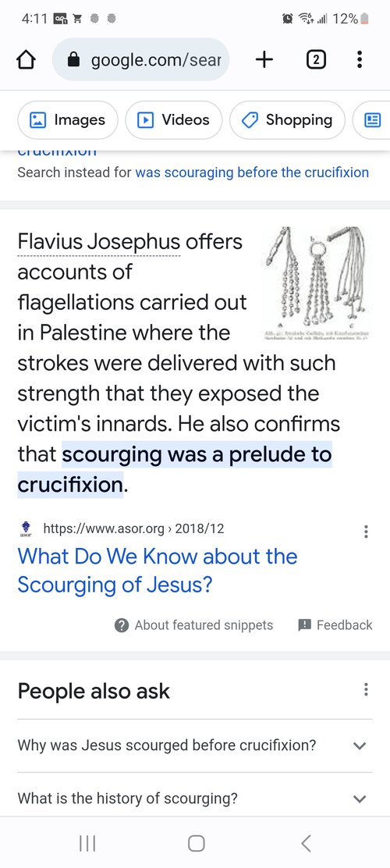Open the tab switcher showing 2 tabs
390x868 pixels.
pos(315,60)
